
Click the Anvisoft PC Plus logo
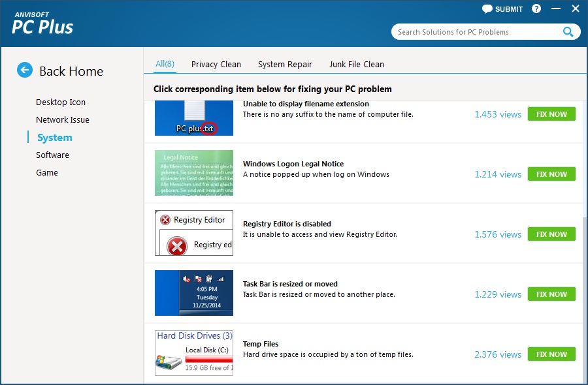point(42,23)
